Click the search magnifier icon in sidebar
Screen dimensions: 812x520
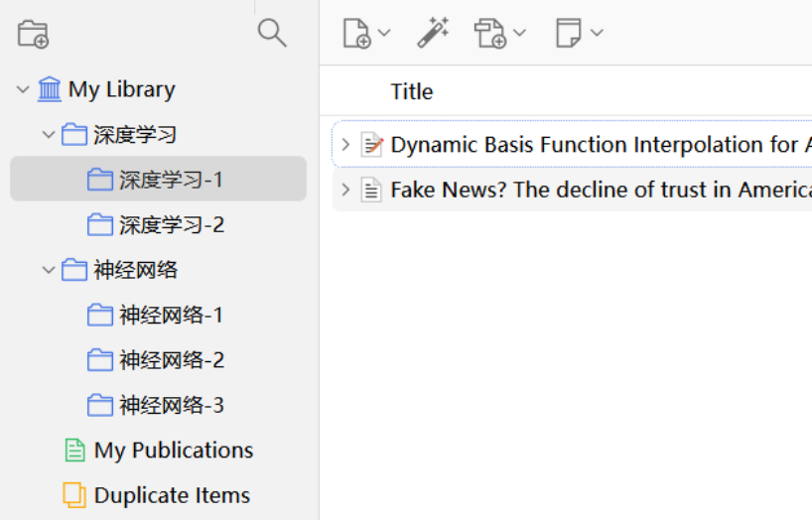(x=271, y=33)
